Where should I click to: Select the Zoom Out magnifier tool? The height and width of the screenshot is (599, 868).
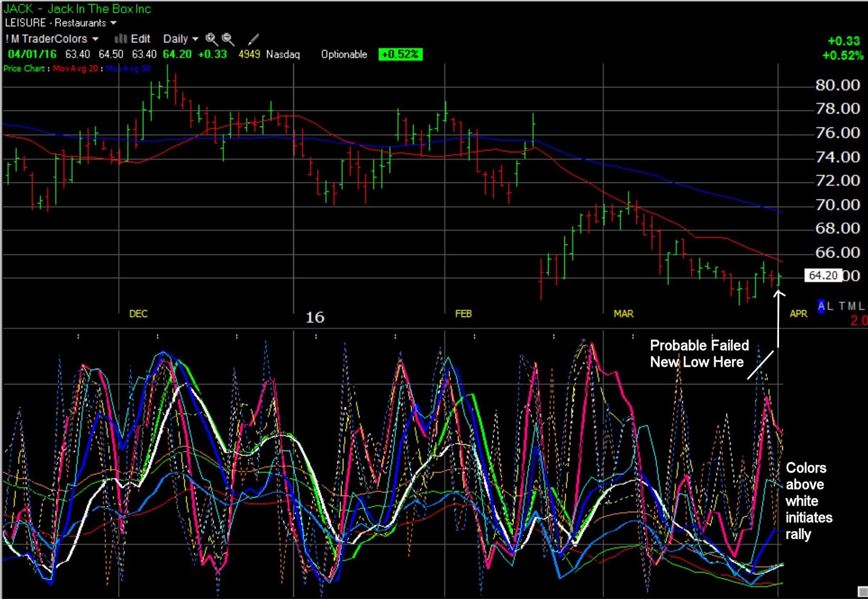pyautogui.click(x=227, y=39)
